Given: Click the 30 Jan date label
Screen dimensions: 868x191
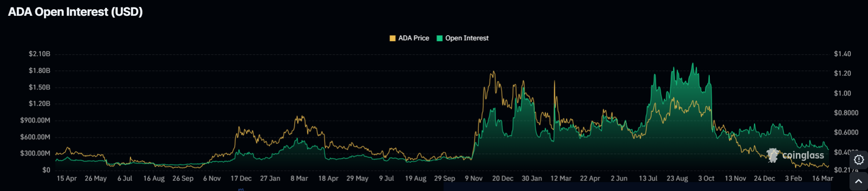Looking at the screenshot, I should 532,178.
